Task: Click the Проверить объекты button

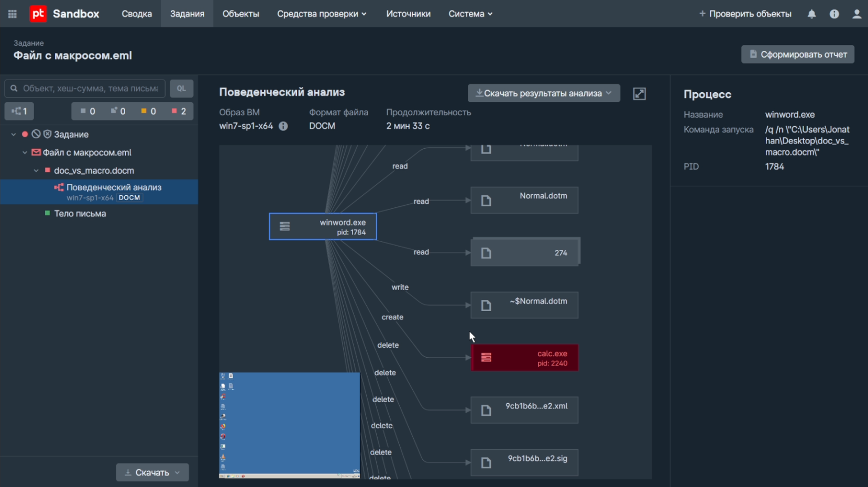Action: 744,14
